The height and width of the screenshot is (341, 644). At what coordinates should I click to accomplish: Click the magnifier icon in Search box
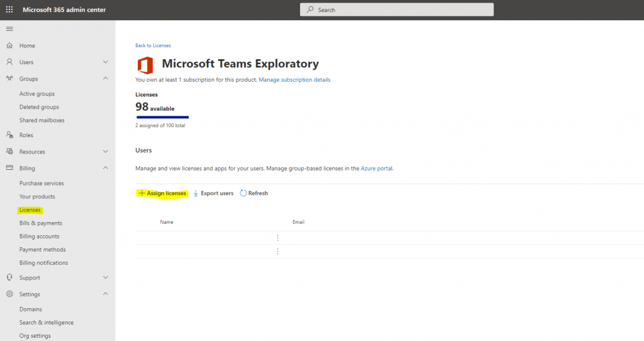310,9
